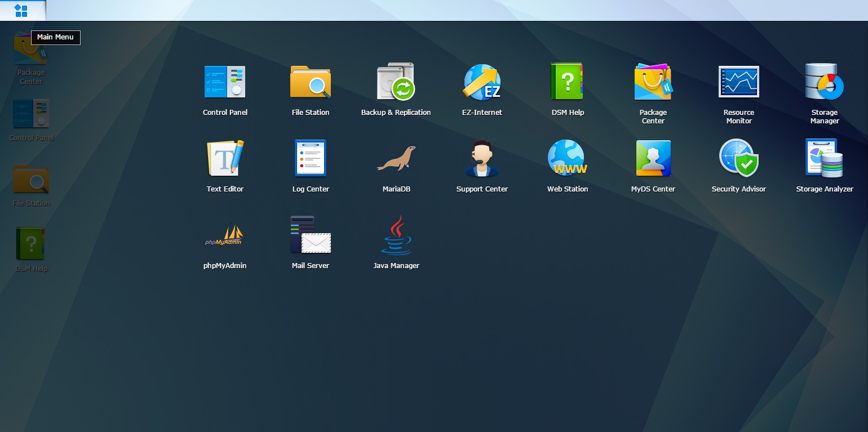Launch the Text Editor app
Image resolution: width=868 pixels, height=432 pixels.
[225, 159]
